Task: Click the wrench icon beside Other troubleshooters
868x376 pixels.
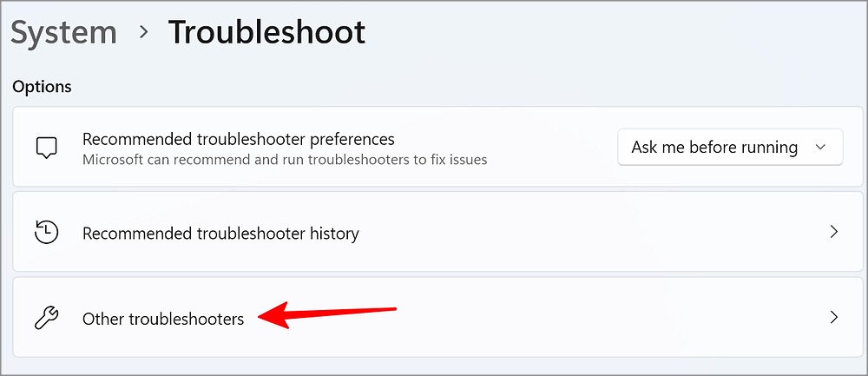Action: [46, 319]
